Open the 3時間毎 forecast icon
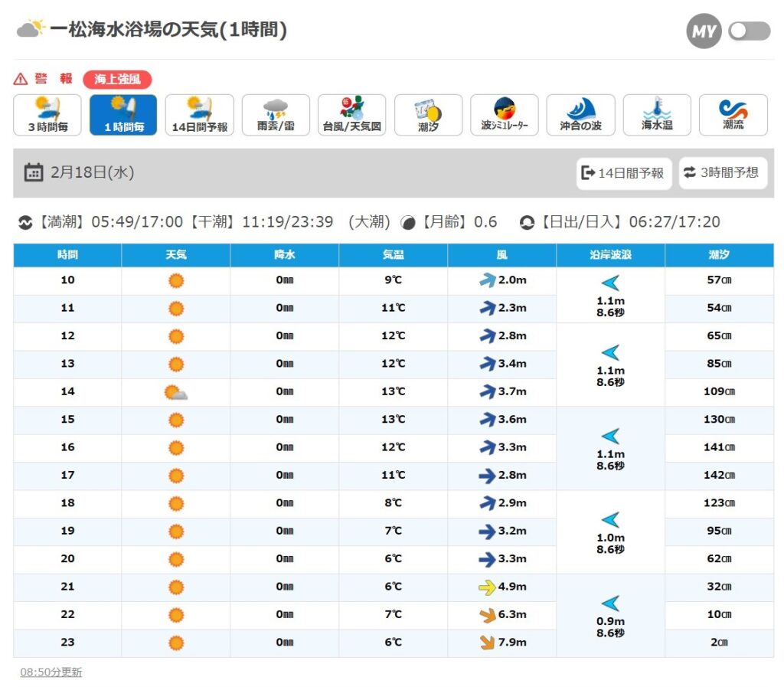This screenshot has width=784, height=687. pos(47,115)
